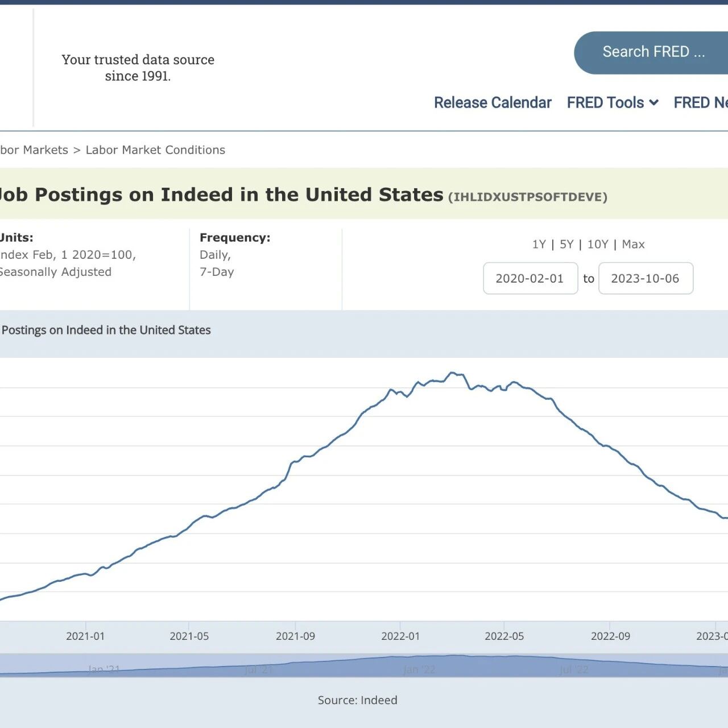
Task: Click the 2021-09 x-axis label
Action: point(295,636)
